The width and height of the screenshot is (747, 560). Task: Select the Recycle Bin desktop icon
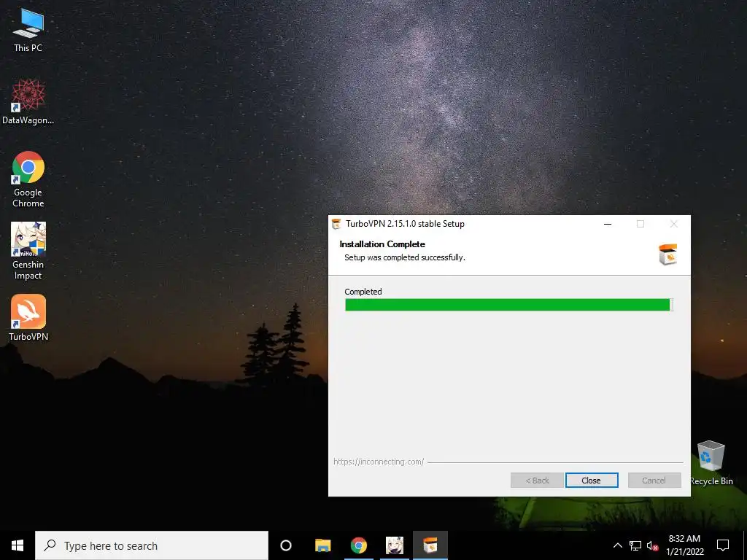tap(711, 463)
